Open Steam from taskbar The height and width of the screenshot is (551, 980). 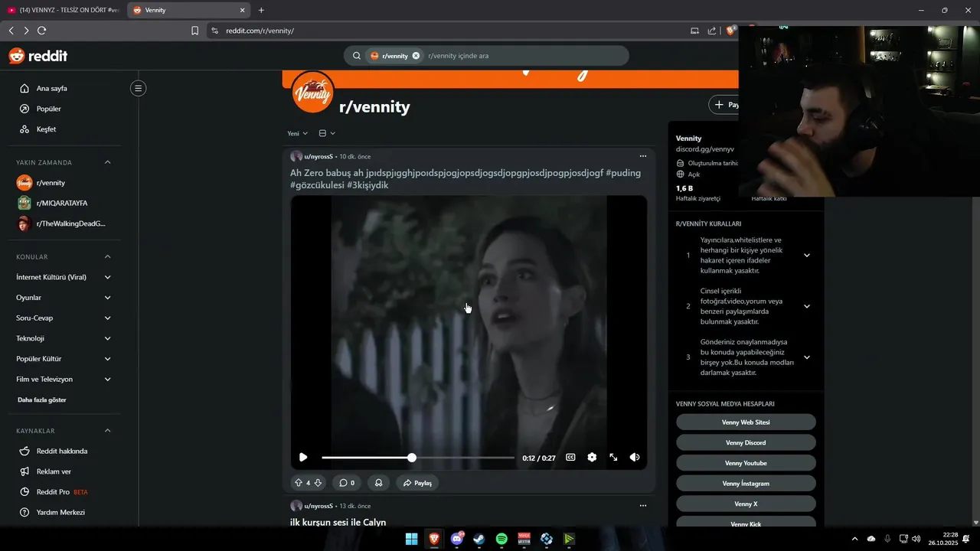pos(479,539)
